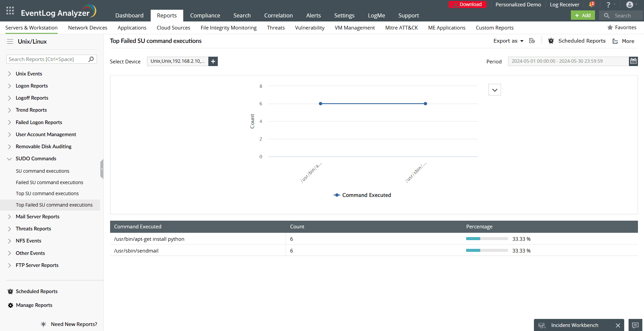This screenshot has width=644, height=331.
Task: Open the help question mark menu
Action: coord(608,4)
